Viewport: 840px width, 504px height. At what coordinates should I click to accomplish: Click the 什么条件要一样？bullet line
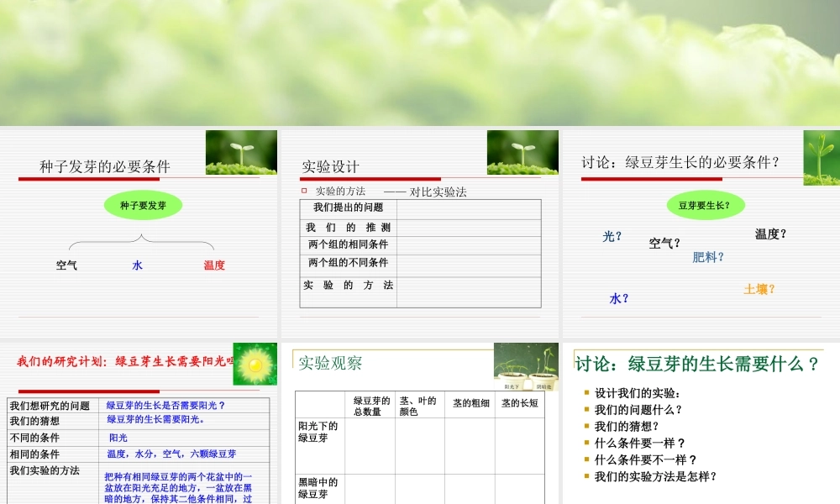click(x=638, y=443)
